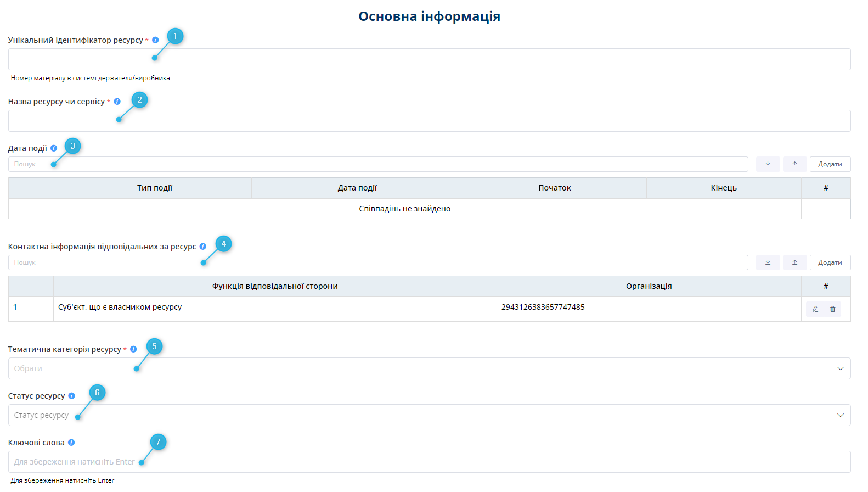Click Кінець column header
The height and width of the screenshot is (492, 868).
click(724, 188)
